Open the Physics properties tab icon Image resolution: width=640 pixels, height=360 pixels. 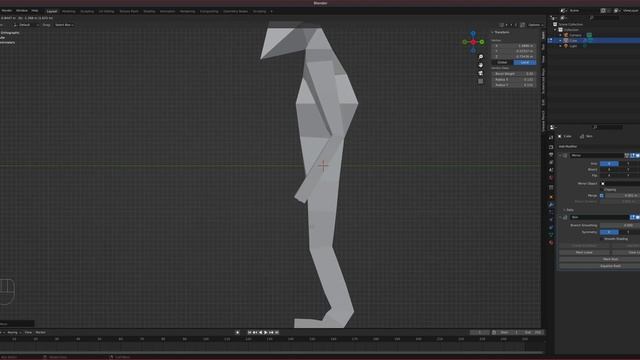[x=551, y=220]
